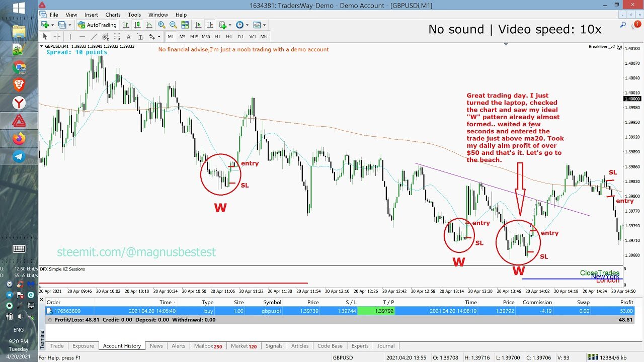Click the Arrows objects icon
The image size is (644, 362).
click(152, 37)
